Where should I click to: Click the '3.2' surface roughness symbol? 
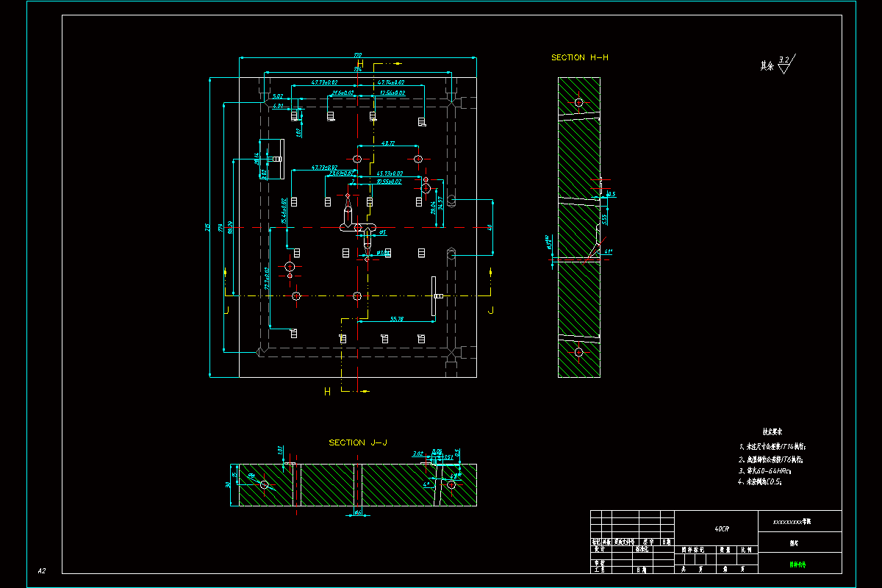786,64
